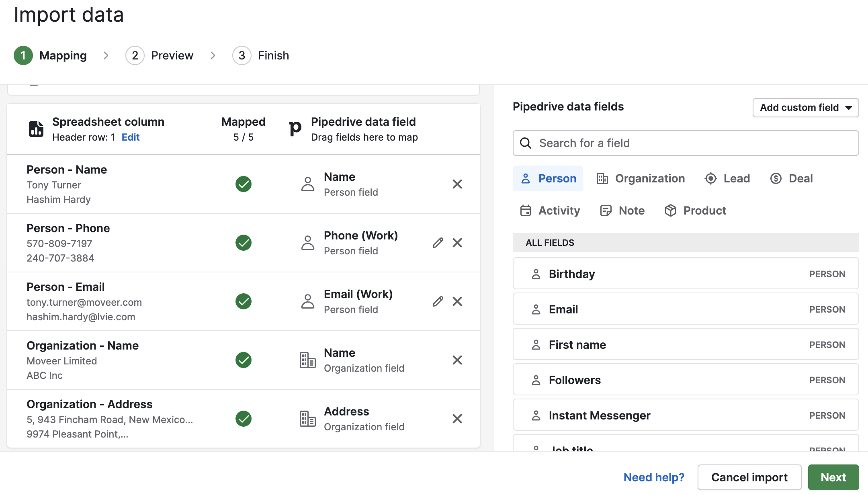
Task: Click the Pipedrive logo icon
Action: 295,129
